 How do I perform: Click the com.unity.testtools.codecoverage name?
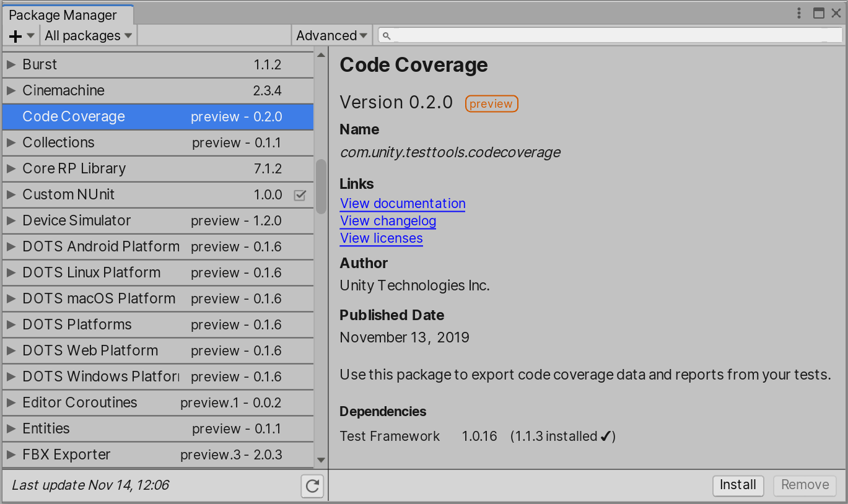click(450, 152)
